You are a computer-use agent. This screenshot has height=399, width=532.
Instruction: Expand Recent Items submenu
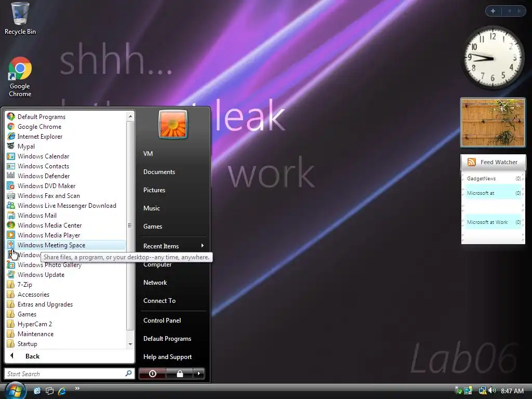173,246
